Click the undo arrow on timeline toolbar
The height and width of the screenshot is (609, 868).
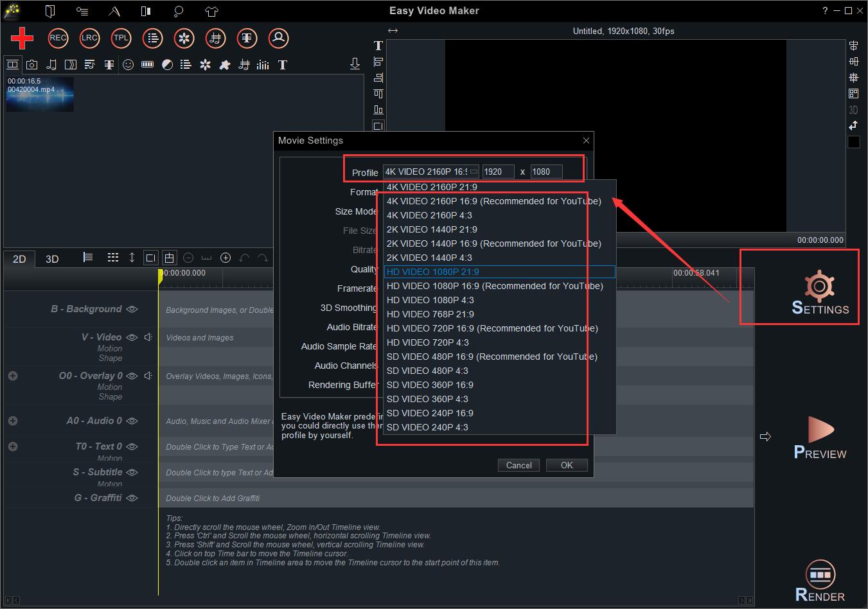(x=244, y=258)
